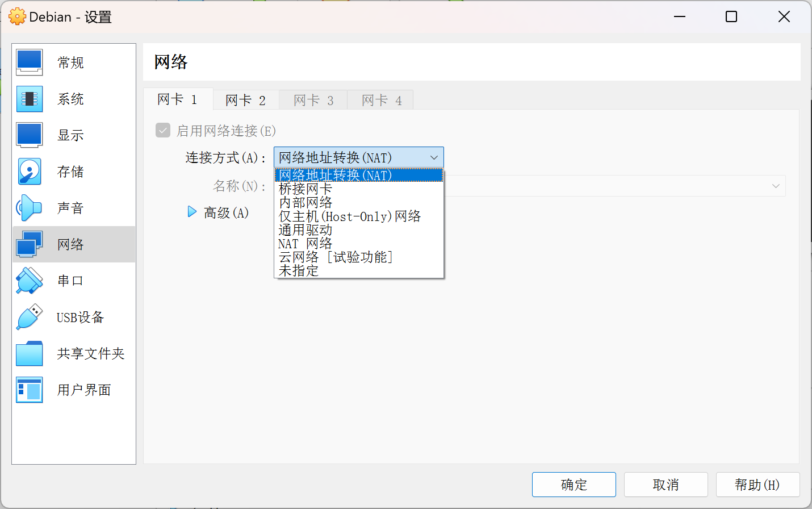Switch to the 网卡 3 tab

313,101
